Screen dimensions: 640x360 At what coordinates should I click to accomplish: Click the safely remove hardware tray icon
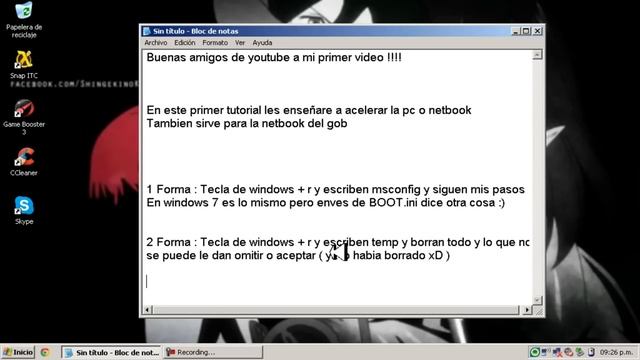point(580,352)
